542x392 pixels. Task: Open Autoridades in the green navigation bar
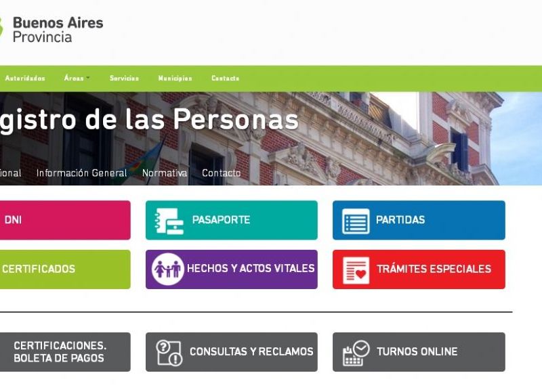click(25, 79)
